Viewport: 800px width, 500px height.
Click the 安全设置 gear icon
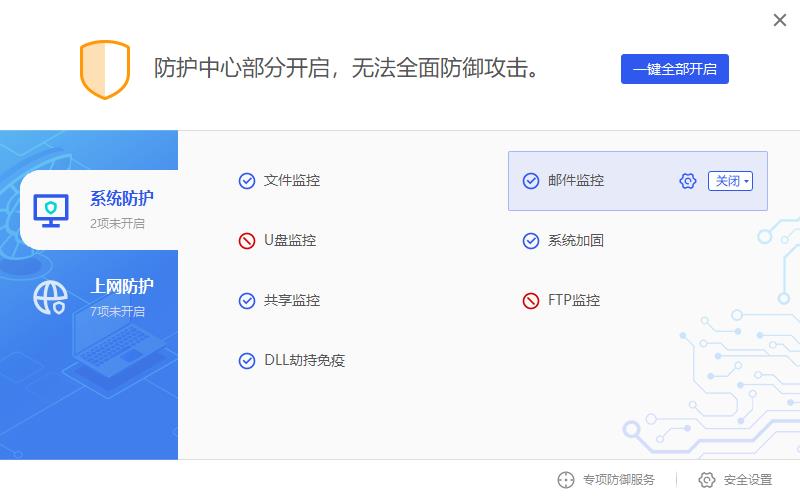point(707,480)
